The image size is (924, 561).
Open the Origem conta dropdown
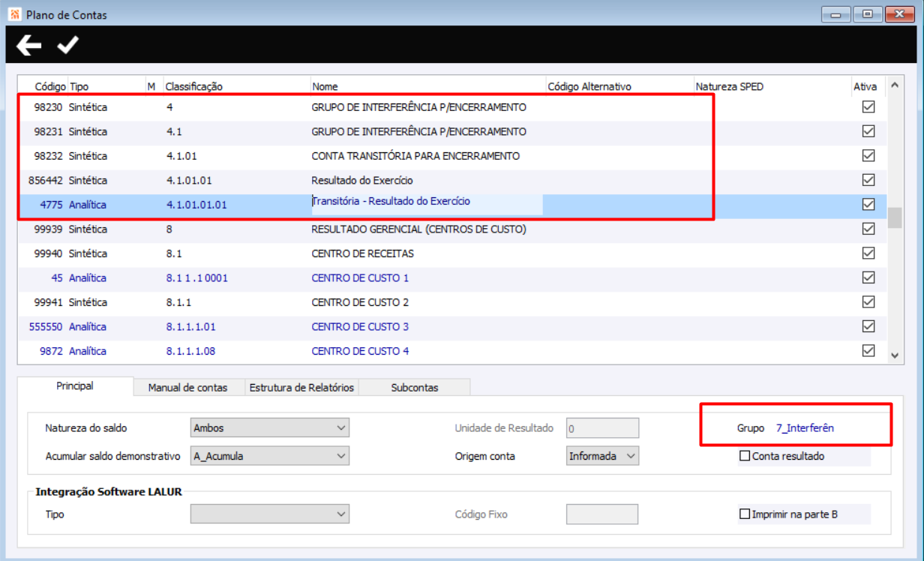tap(602, 455)
